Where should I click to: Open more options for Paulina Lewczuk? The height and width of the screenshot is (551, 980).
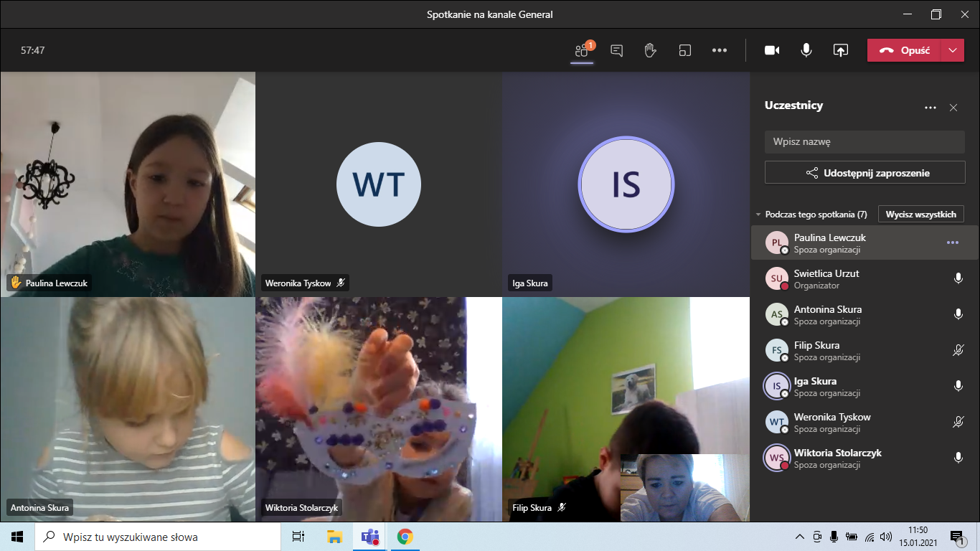coord(953,242)
